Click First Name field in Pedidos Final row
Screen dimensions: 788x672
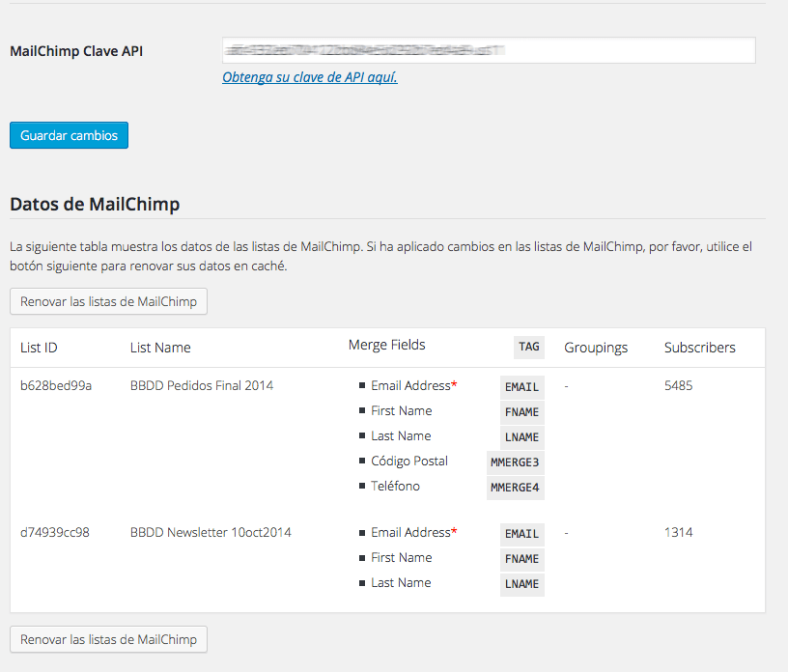coord(401,410)
